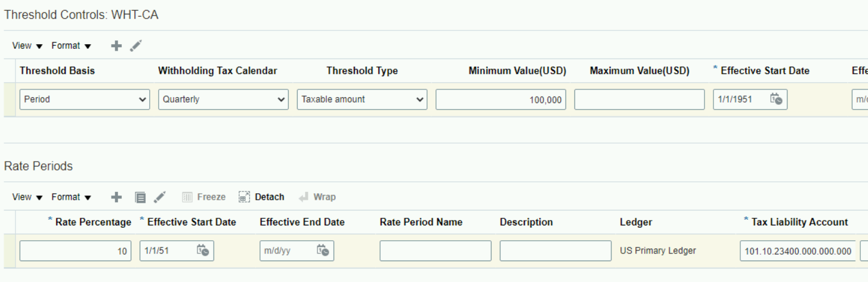The width and height of the screenshot is (868, 282).
Task: Click the empty Maximum Value field
Action: pyautogui.click(x=639, y=100)
